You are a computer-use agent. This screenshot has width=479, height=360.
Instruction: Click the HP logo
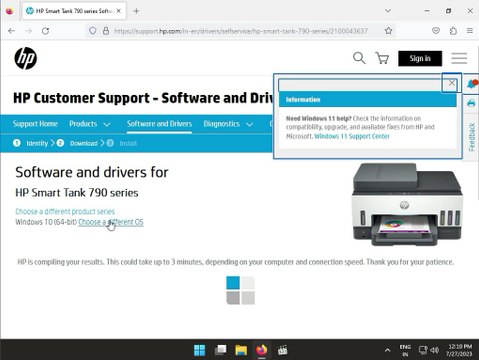pos(26,58)
